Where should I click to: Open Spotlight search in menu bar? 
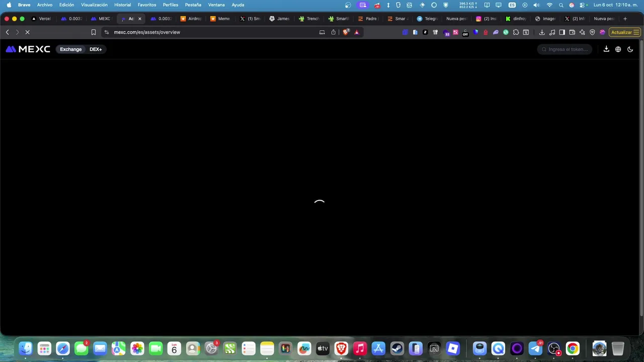pyautogui.click(x=561, y=5)
